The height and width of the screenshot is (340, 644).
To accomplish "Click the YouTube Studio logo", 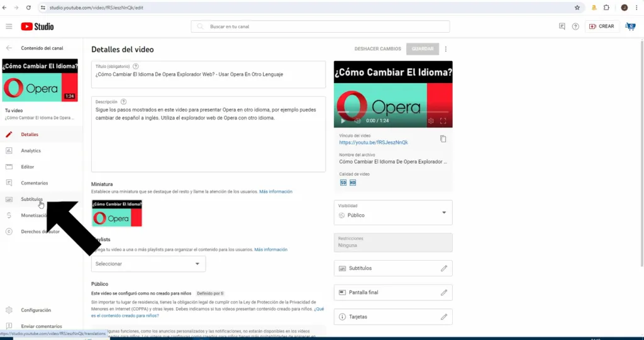I will [x=37, y=26].
